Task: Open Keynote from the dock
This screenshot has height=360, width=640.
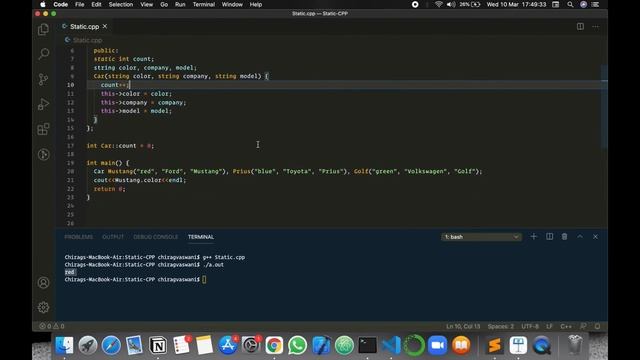Action: coord(518,345)
